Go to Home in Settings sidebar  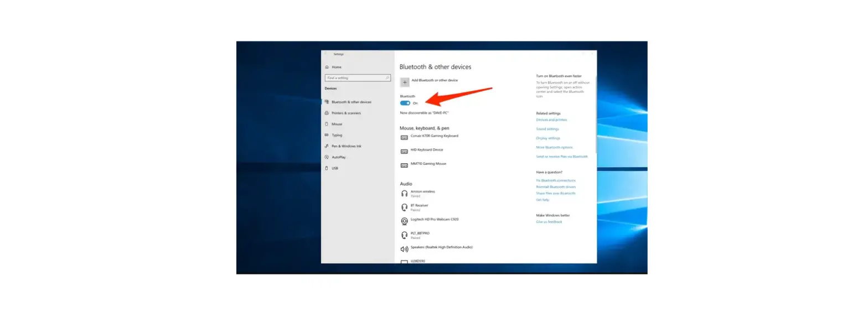pos(337,67)
